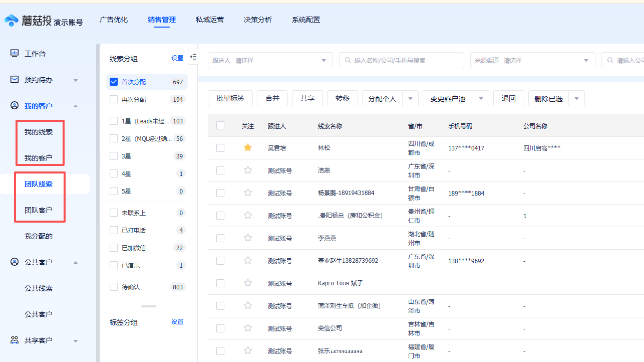Click the magnifier icon in the name search box

pos(348,60)
